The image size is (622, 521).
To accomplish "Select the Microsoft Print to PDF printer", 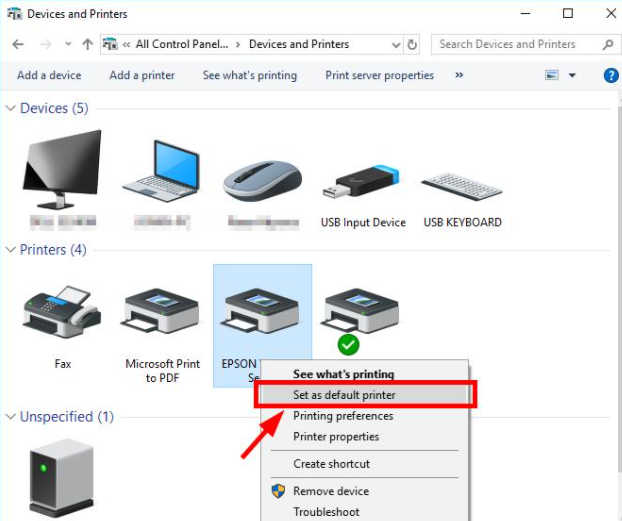I will click(x=162, y=320).
